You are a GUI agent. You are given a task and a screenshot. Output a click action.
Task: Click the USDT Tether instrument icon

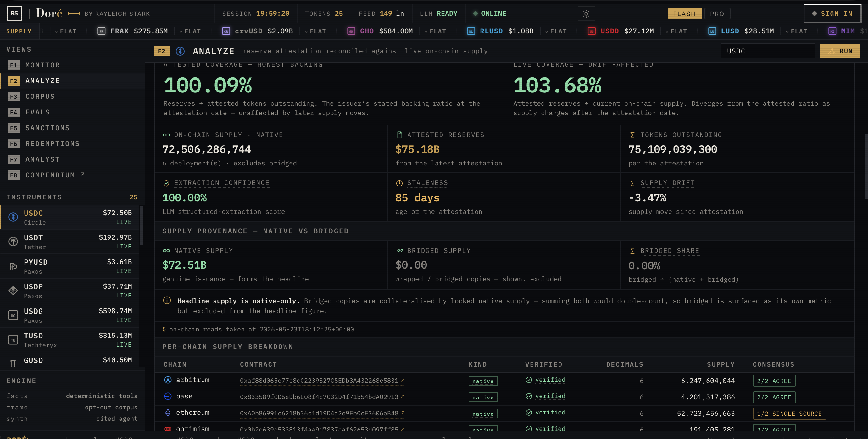(x=13, y=242)
